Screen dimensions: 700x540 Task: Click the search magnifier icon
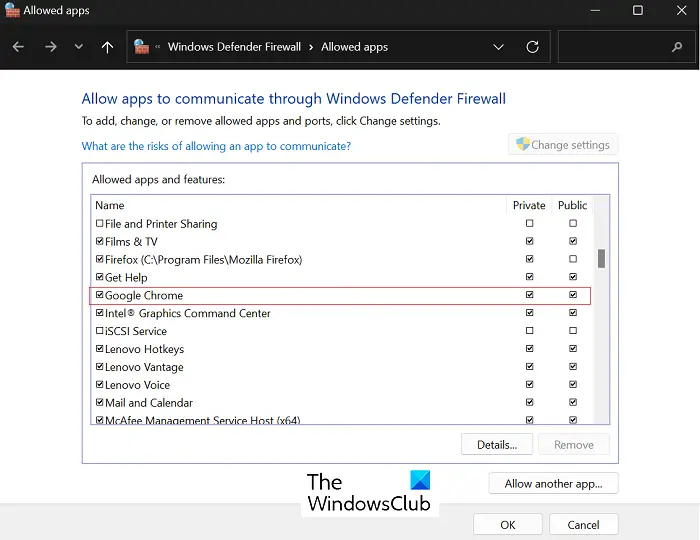tap(677, 47)
